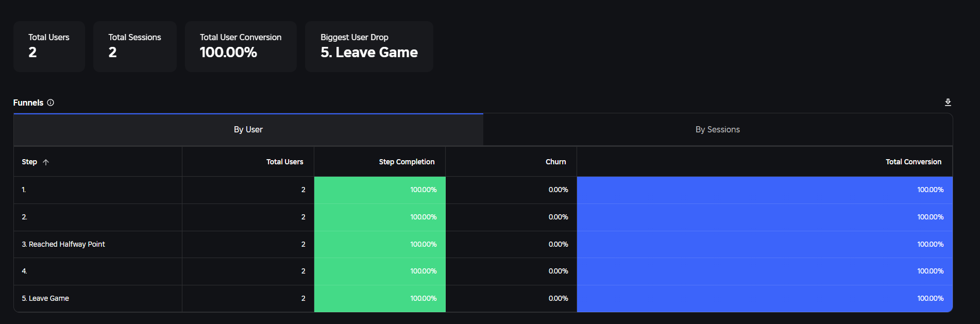Click the Step Completion column header
This screenshot has width=980, height=324.
tap(407, 161)
